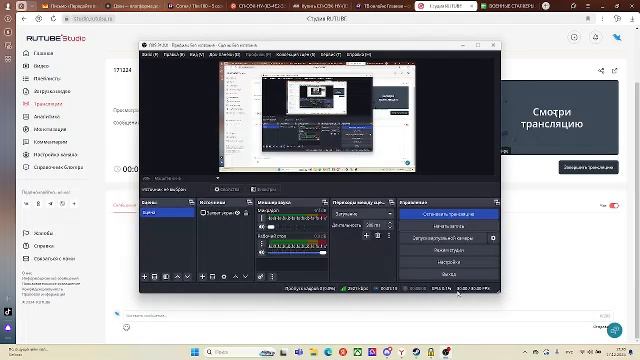The width and height of the screenshot is (640, 360).
Task: Adjust desktop audio volume slider
Action: (296, 253)
